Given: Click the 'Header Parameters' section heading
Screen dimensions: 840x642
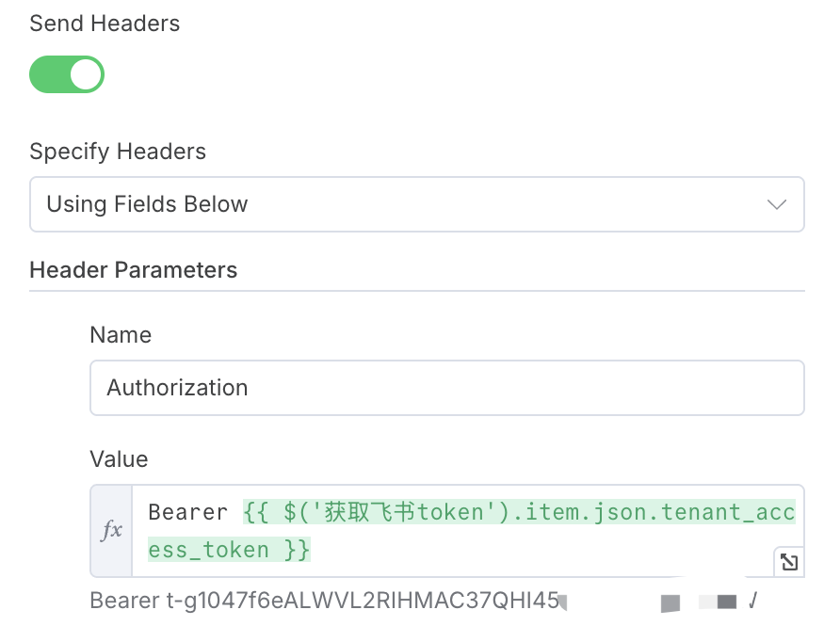Looking at the screenshot, I should pyautogui.click(x=133, y=270).
